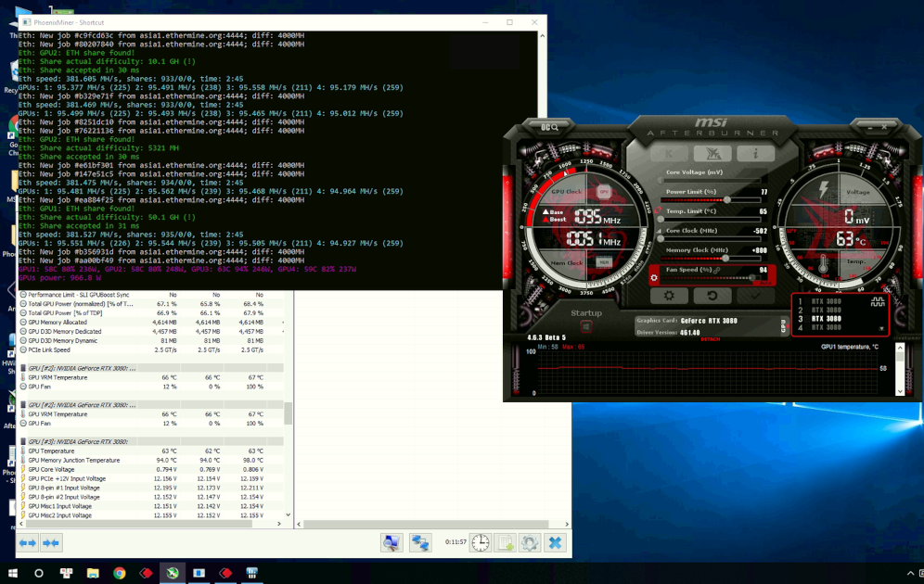Select GPU [#3] NVIDIA GeForce RTX 3080 header row
The image size is (924, 584).
tap(151, 441)
